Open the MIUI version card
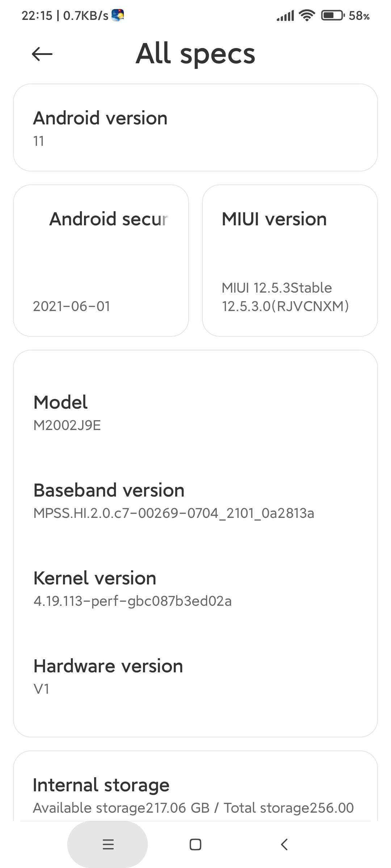This screenshot has height=868, width=391. 290,260
